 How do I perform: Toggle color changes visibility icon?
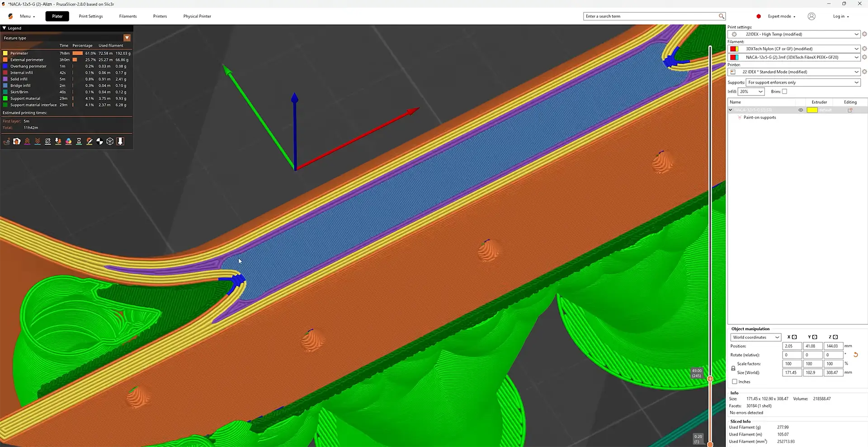pos(69,142)
